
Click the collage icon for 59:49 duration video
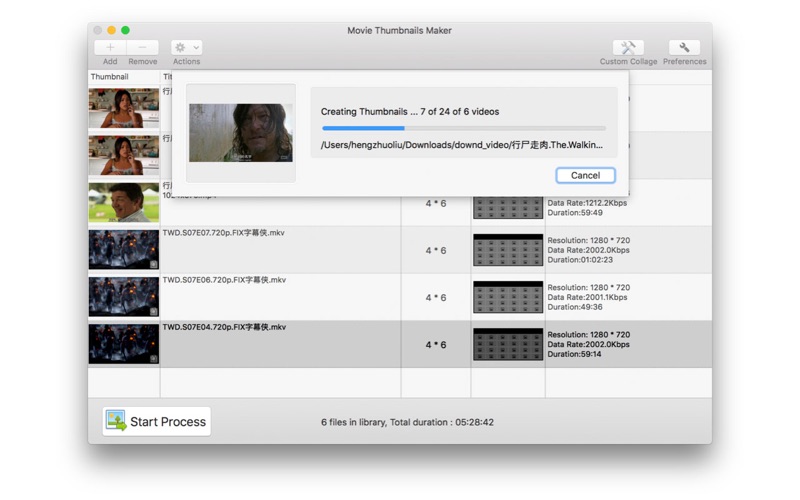coord(508,207)
